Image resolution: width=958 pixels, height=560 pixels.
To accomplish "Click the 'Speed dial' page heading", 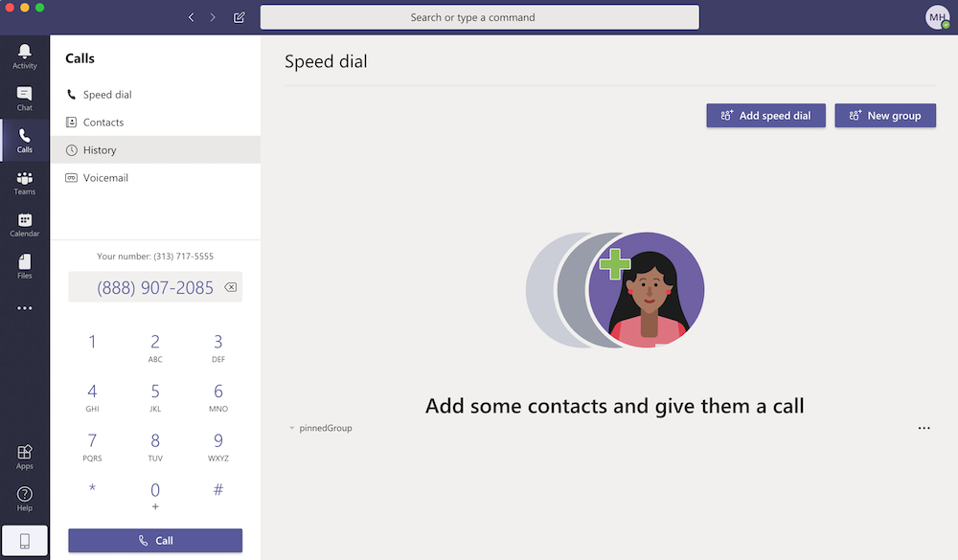I will pos(326,61).
